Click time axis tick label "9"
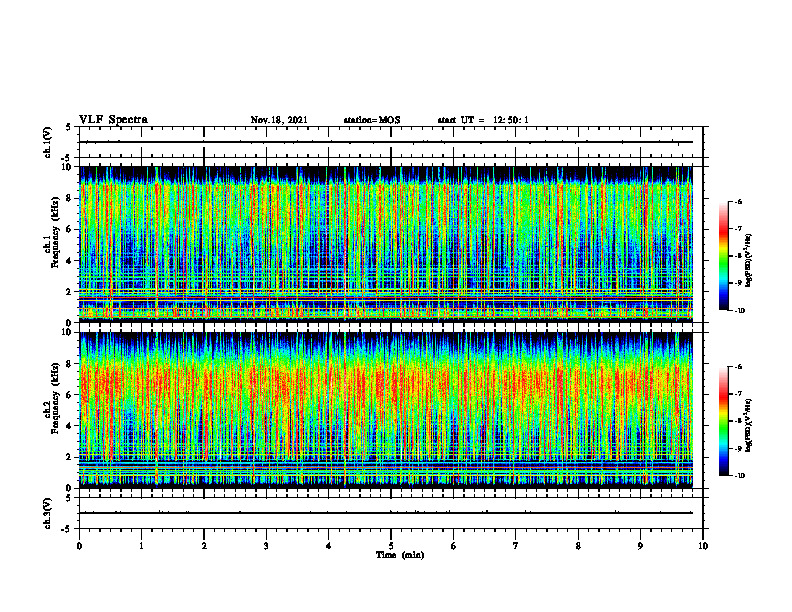This screenshot has height=612, width=792. (x=640, y=546)
